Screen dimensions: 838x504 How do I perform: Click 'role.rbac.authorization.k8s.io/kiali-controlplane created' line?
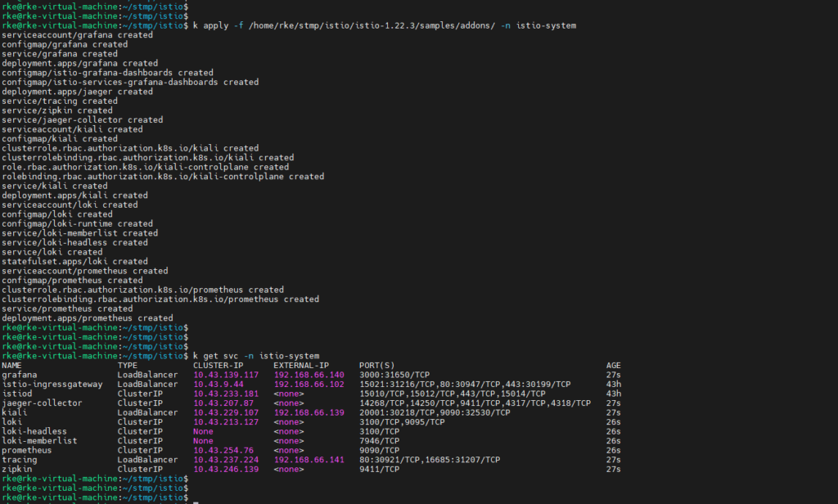[x=146, y=167]
